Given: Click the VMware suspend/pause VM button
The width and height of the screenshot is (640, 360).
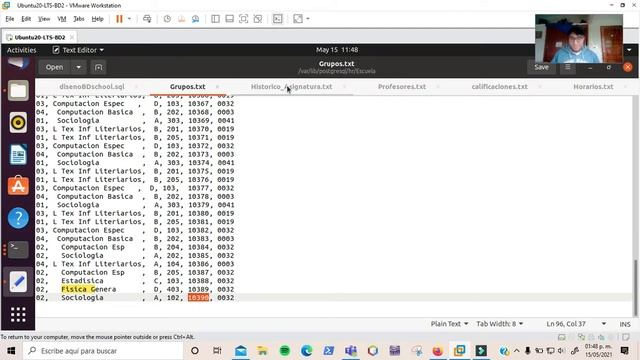Looking at the screenshot, I should click(x=119, y=19).
